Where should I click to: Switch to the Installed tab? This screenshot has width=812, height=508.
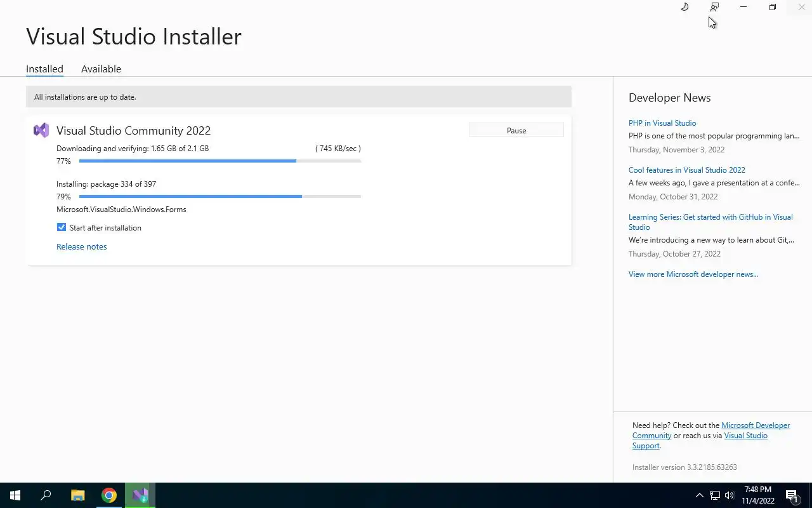(x=44, y=69)
